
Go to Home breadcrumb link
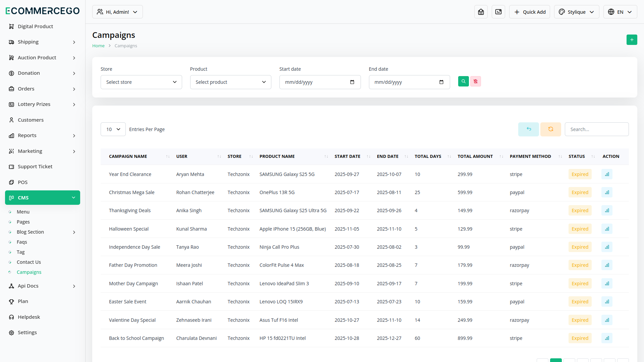[98, 46]
